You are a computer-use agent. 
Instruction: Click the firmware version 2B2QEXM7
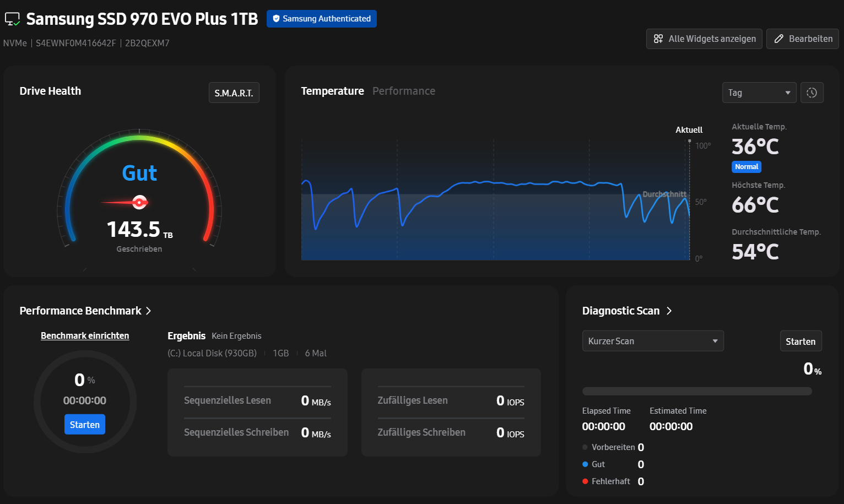coord(147,43)
